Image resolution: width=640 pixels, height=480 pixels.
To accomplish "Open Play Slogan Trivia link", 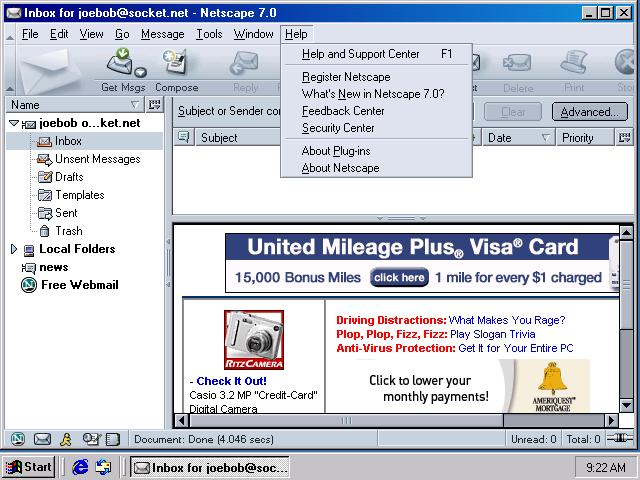I will pyautogui.click(x=493, y=334).
